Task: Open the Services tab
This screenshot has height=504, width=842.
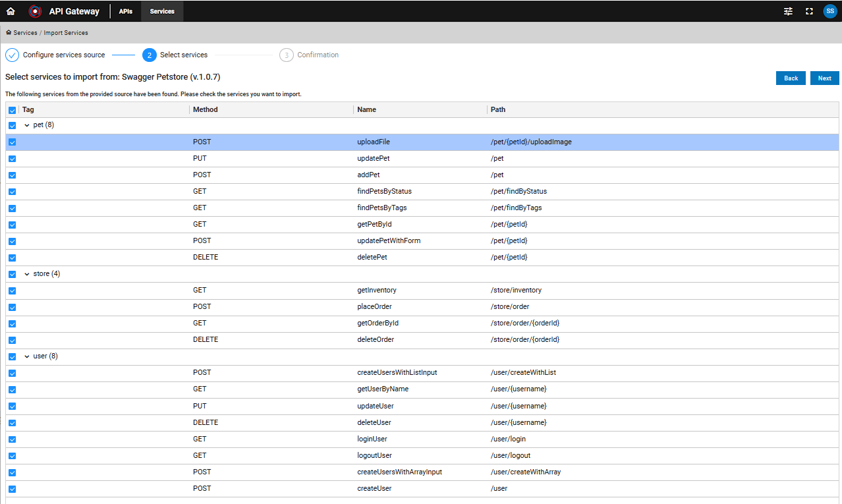Action: click(162, 11)
